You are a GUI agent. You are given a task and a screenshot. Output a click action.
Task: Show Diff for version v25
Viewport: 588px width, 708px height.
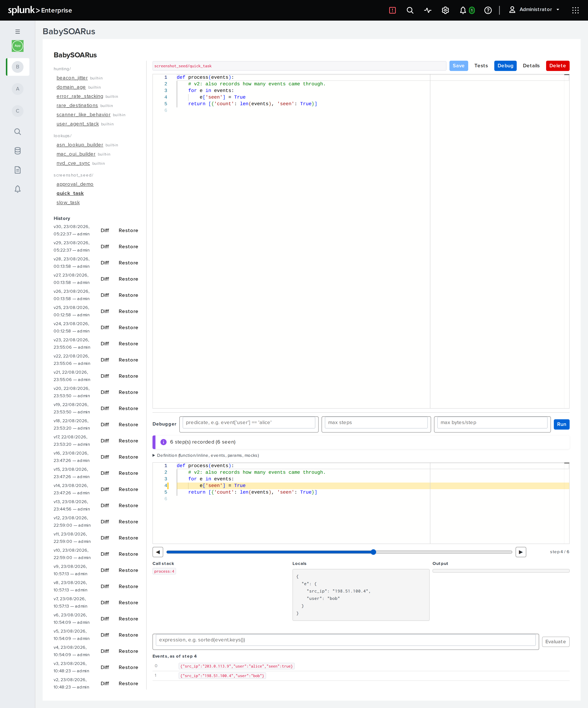coord(105,311)
